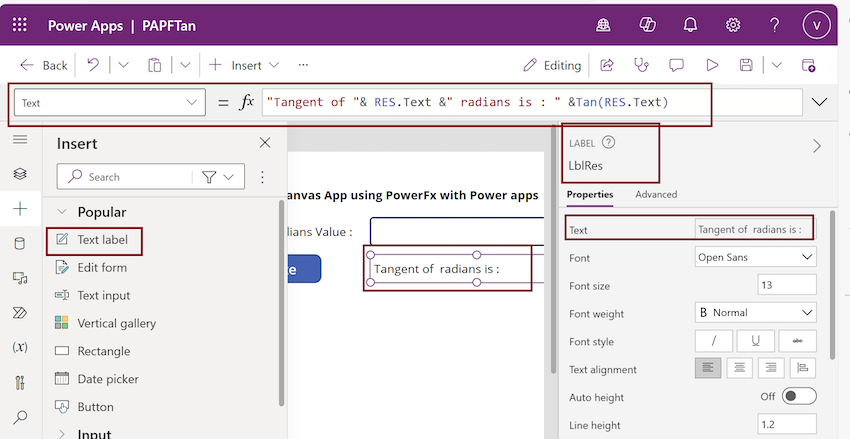
Task: Insert a Date picker control
Action: 96,379
